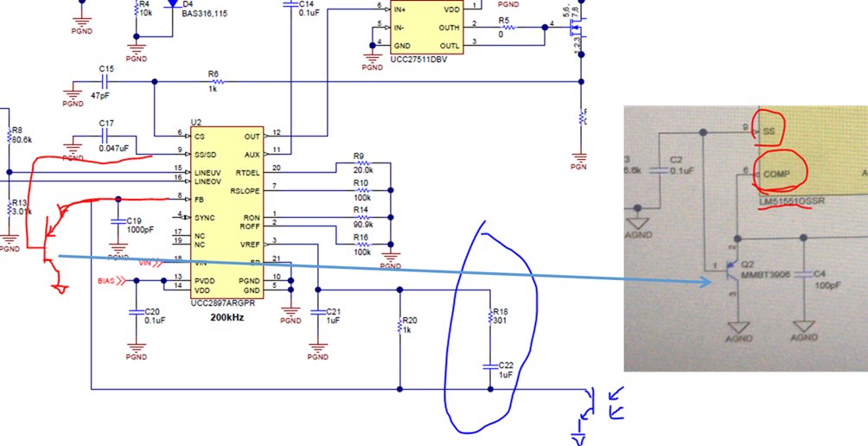Image resolution: width=868 pixels, height=446 pixels.
Task: Select the 200kHz frequency note
Action: point(227,318)
